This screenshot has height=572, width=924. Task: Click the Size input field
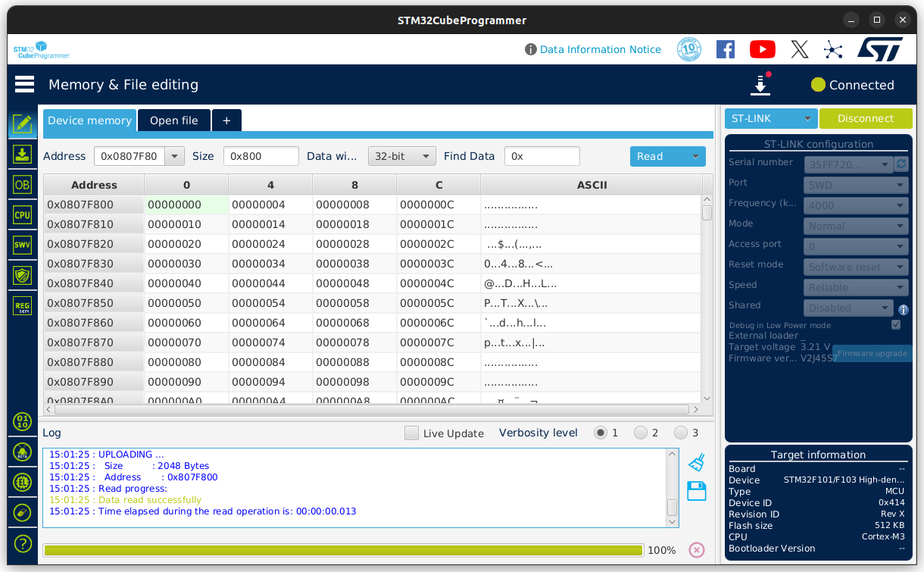click(261, 156)
